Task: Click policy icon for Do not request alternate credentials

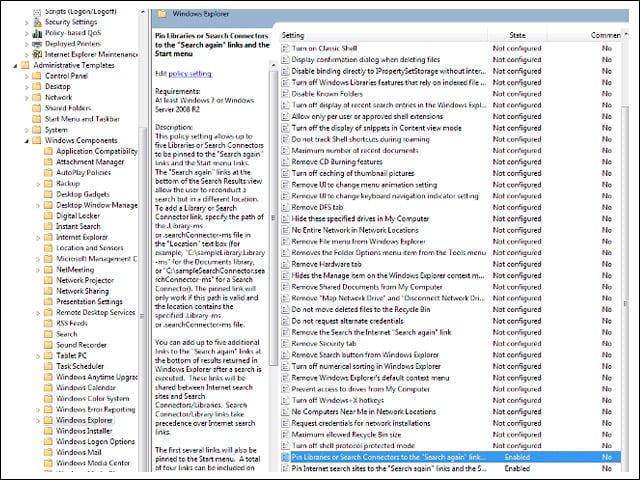Action: pos(285,321)
